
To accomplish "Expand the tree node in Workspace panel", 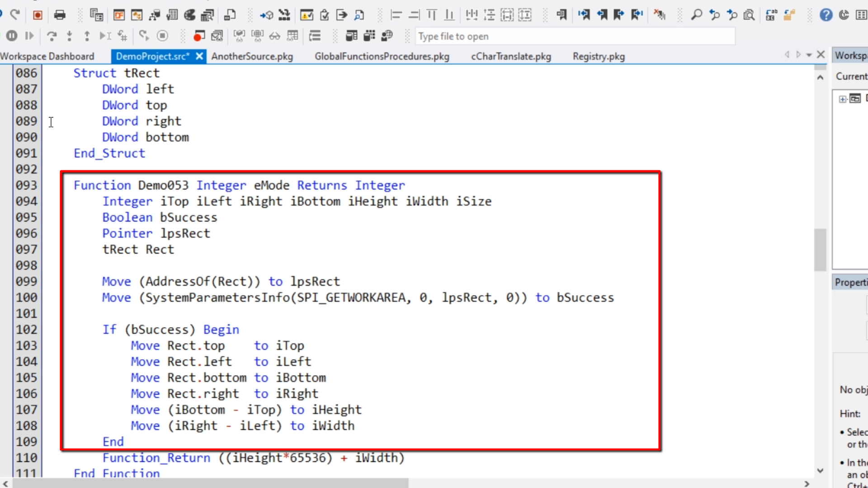I will coord(843,99).
